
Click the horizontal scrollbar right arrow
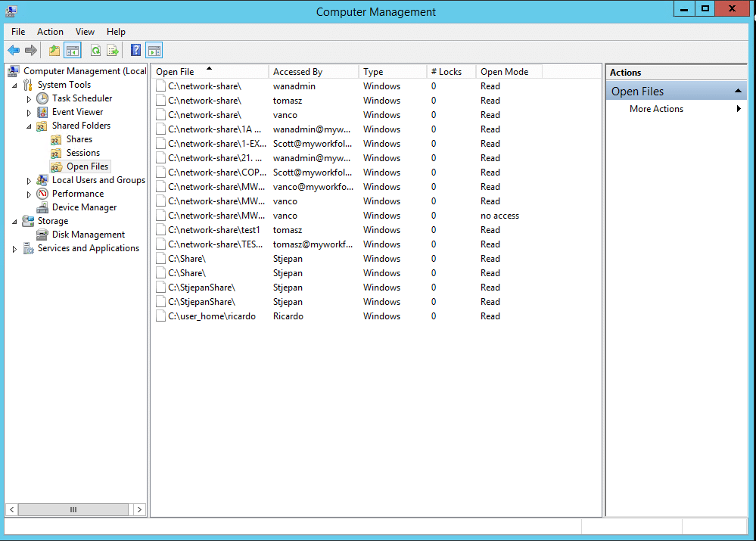[140, 509]
